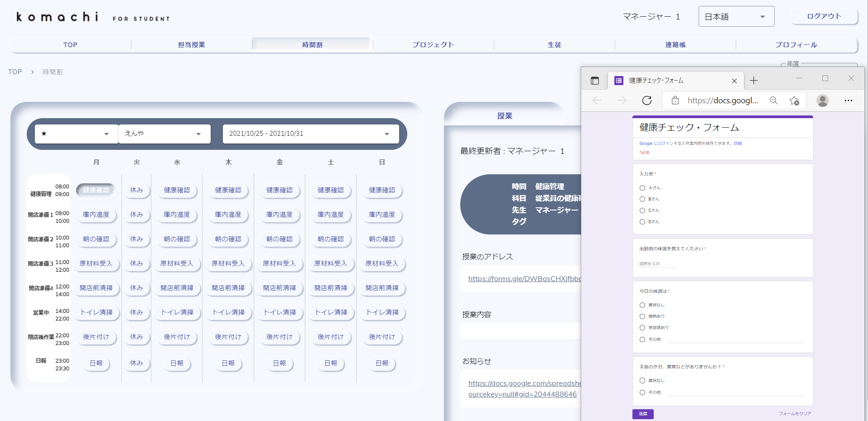Open the 日本語 language dropdown

coord(736,17)
